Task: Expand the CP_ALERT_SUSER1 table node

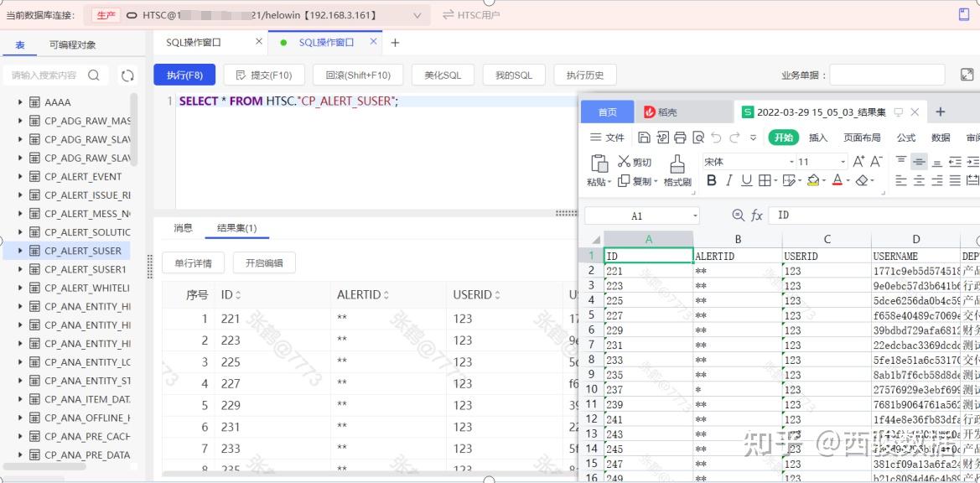Action: (x=20, y=269)
